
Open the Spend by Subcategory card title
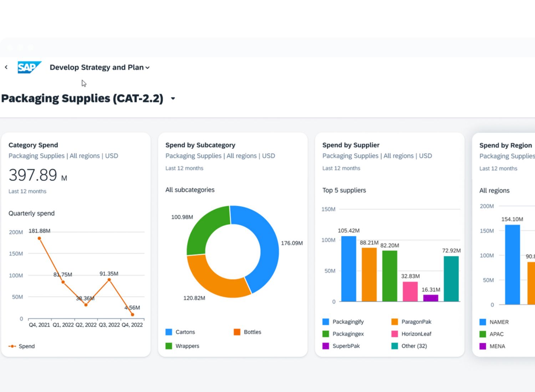tap(200, 145)
